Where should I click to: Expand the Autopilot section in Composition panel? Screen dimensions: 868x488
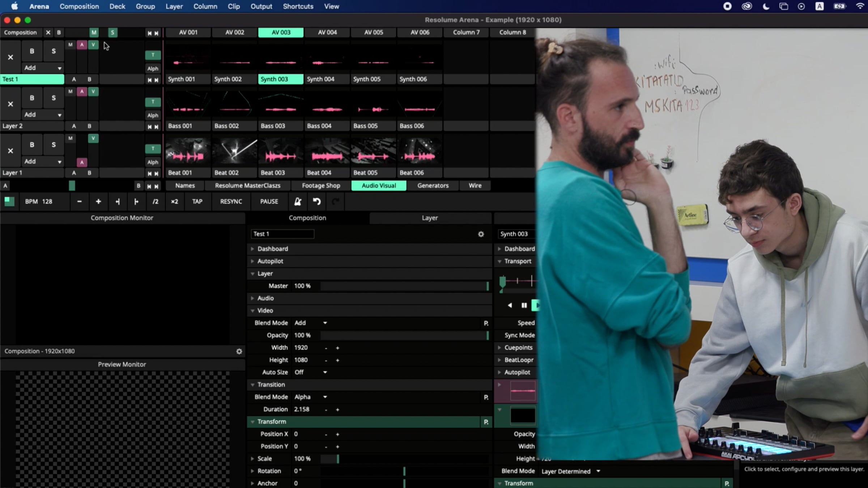[x=252, y=261]
